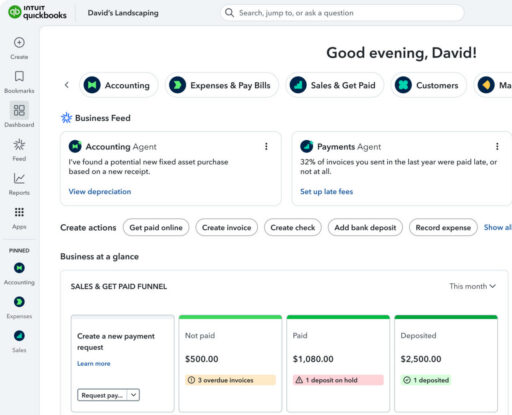Click the Get paid online button
The width and height of the screenshot is (512, 415).
[x=156, y=227]
